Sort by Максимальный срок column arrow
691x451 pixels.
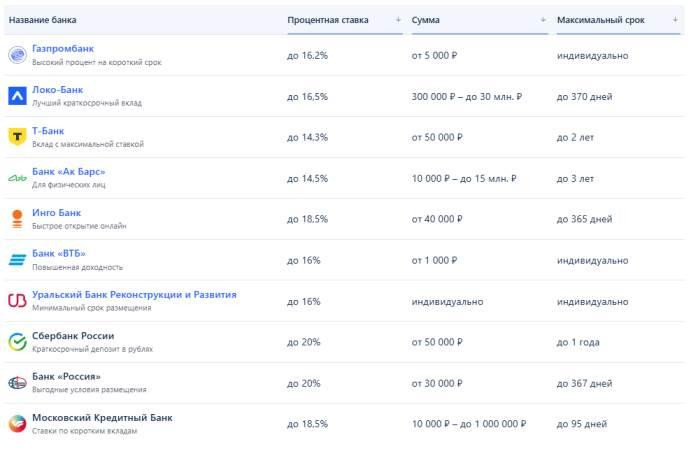point(675,20)
